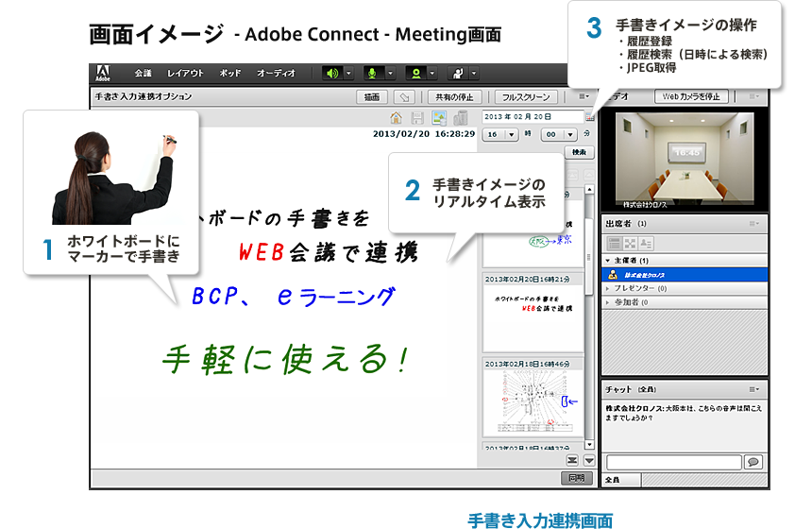Switch to attendee list view icon

click(615, 244)
